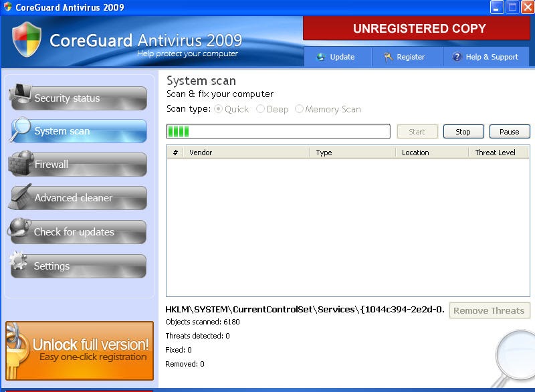Switch to the System scan section

click(x=79, y=131)
